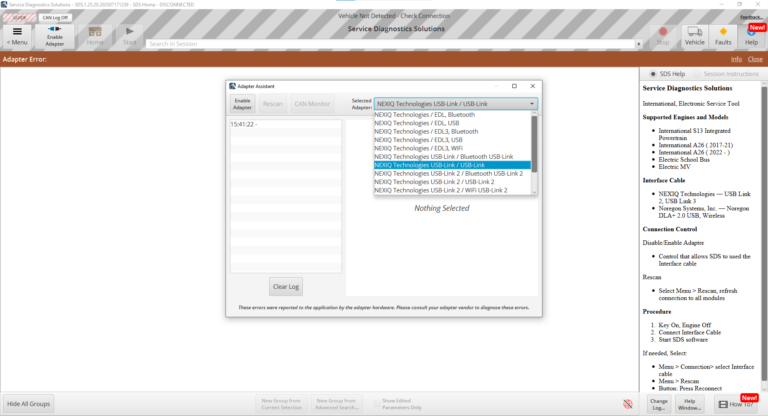Choose USB-Link 2 / Bluetooth USB-Link 2
Viewport: 768px width, 416px height.
point(452,173)
